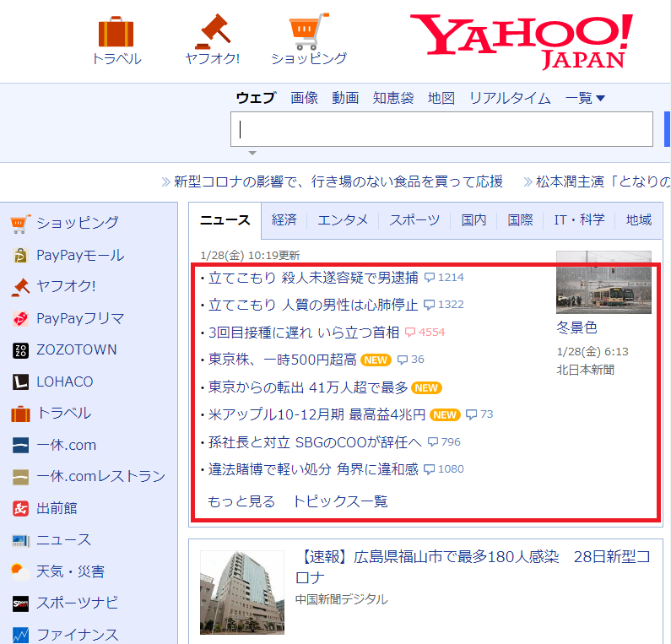
Task: Click sidebar トラベル suitcase icon
Action: pos(20,414)
